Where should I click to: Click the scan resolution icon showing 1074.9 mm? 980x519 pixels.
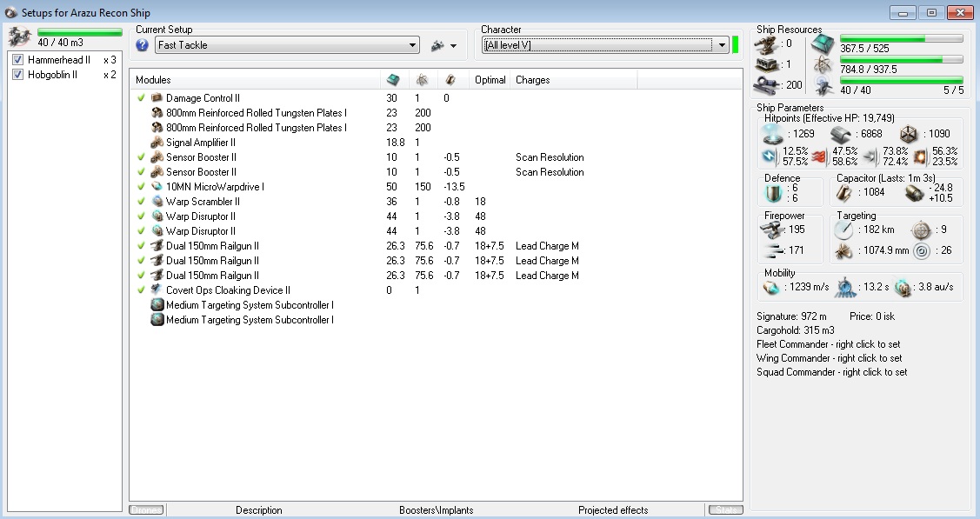point(843,251)
